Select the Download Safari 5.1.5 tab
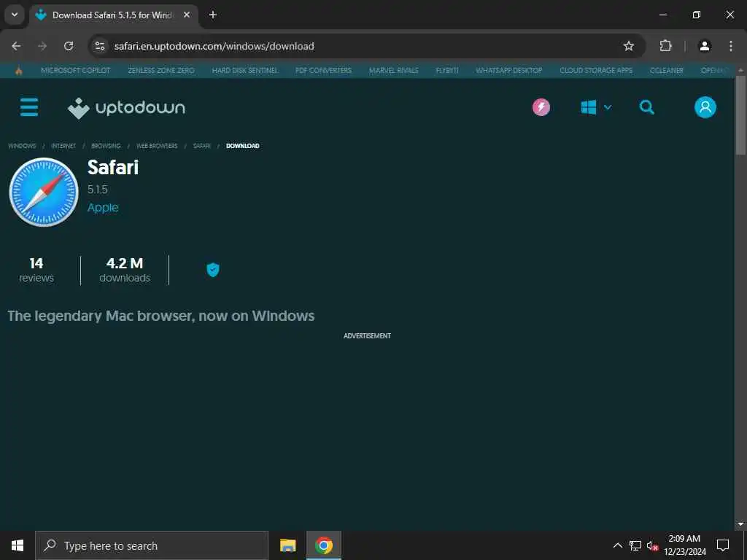 (x=113, y=15)
